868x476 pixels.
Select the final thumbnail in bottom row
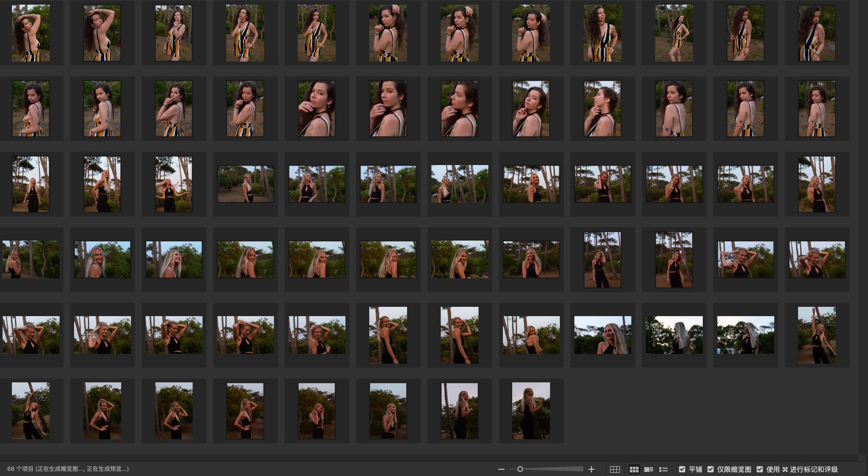pyautogui.click(x=531, y=411)
